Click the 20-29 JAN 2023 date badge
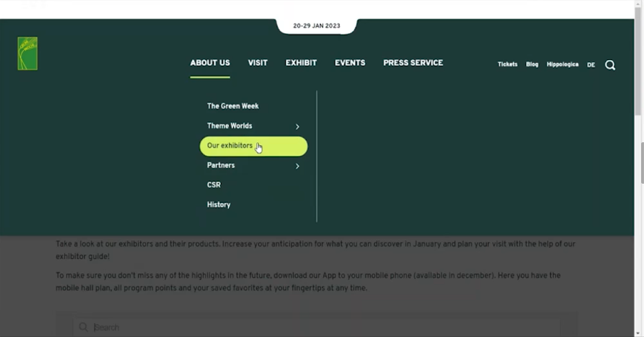Image resolution: width=644 pixels, height=337 pixels. coord(317,26)
